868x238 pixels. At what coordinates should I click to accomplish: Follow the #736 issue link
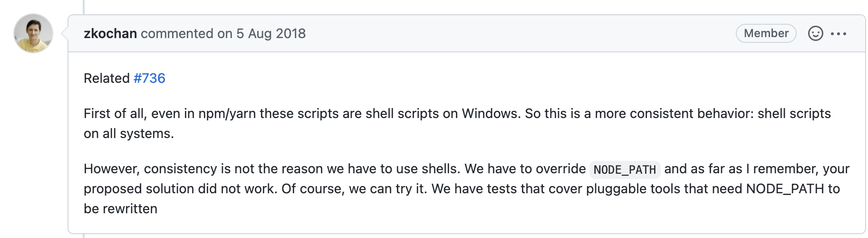149,78
